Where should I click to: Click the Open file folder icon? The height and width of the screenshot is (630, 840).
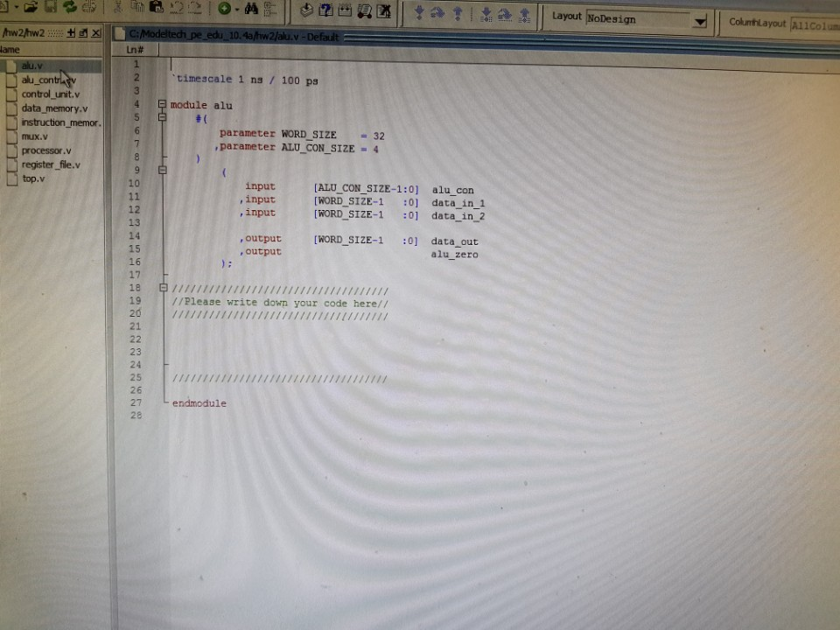pyautogui.click(x=30, y=7)
